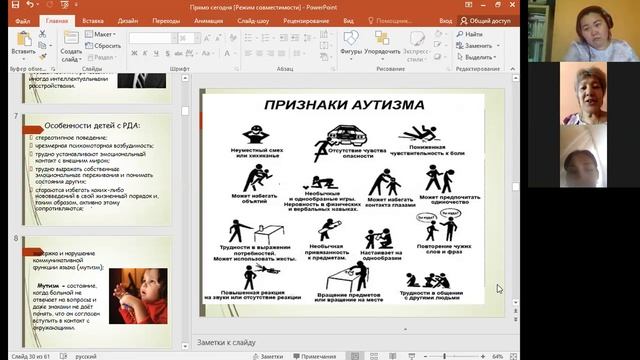Collapse the ribbon with chevron arrow
640x360 pixels.
point(513,69)
